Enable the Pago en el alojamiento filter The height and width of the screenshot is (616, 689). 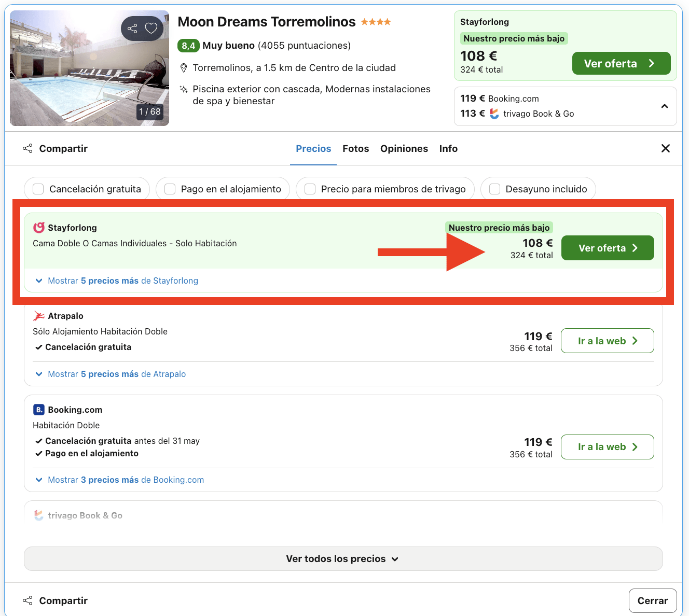click(170, 189)
